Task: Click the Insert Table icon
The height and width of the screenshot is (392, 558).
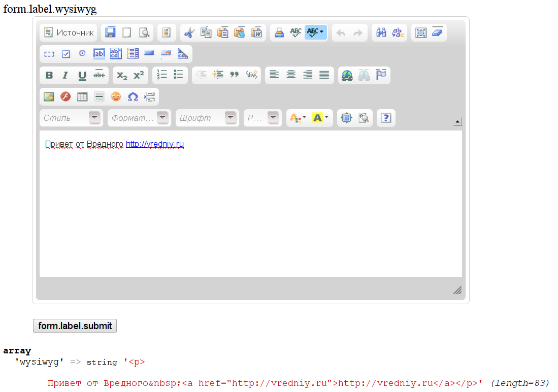Action: click(82, 96)
